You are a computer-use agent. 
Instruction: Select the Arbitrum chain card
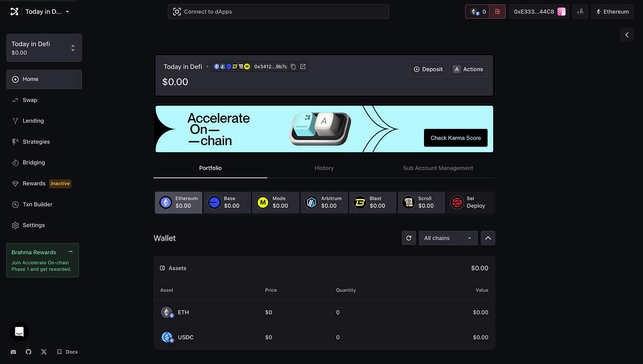(x=324, y=203)
